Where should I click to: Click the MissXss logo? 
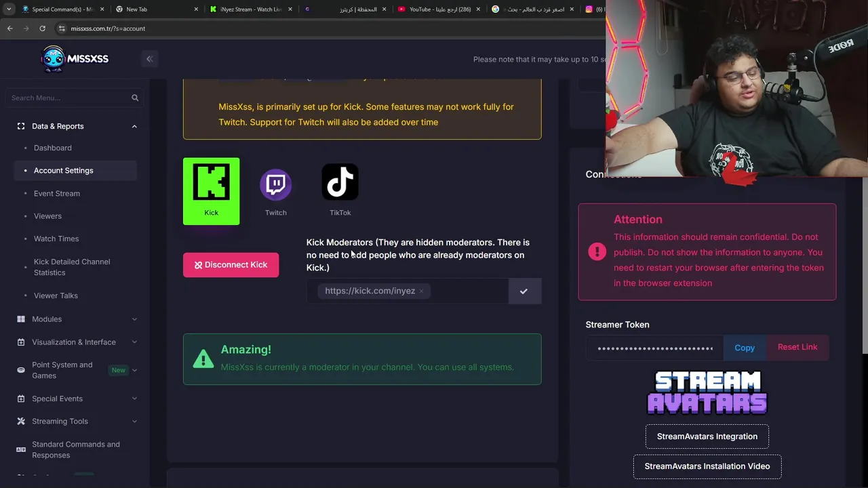pyautogui.click(x=75, y=59)
